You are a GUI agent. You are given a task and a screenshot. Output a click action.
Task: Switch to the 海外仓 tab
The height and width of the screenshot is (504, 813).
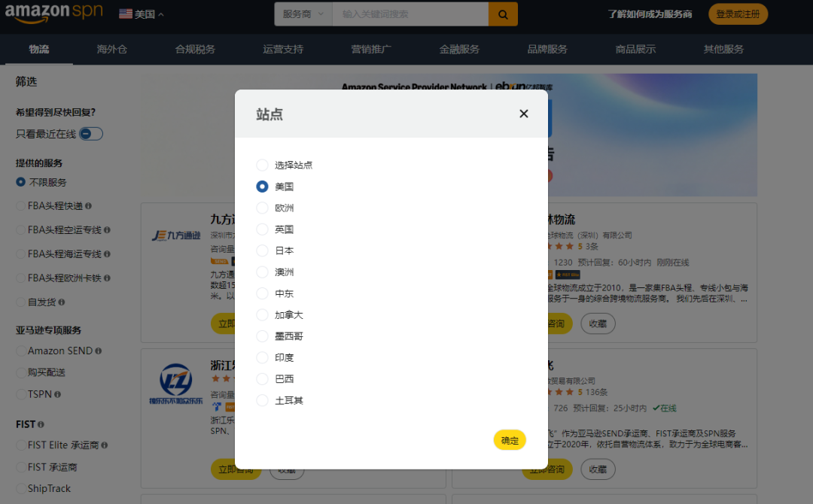[111, 49]
